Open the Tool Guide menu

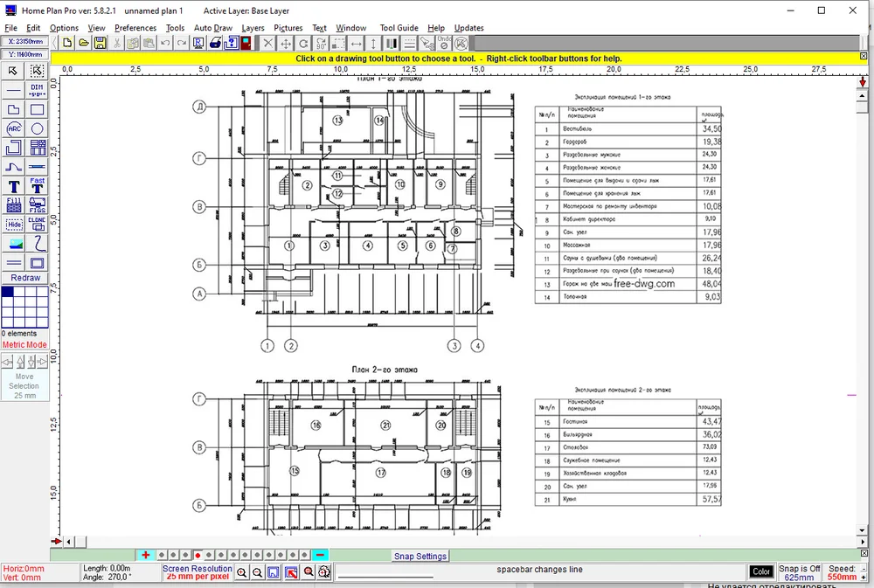399,28
